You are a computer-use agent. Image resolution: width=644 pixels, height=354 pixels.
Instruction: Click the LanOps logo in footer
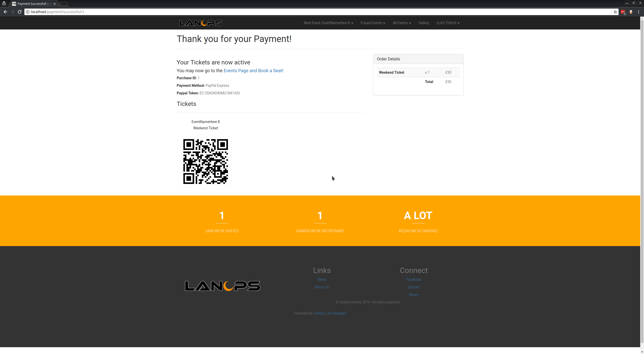point(222,286)
